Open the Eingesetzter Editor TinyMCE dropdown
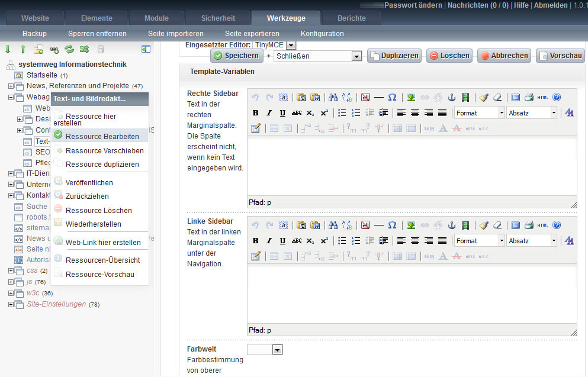The height and width of the screenshot is (377, 588). (x=291, y=45)
